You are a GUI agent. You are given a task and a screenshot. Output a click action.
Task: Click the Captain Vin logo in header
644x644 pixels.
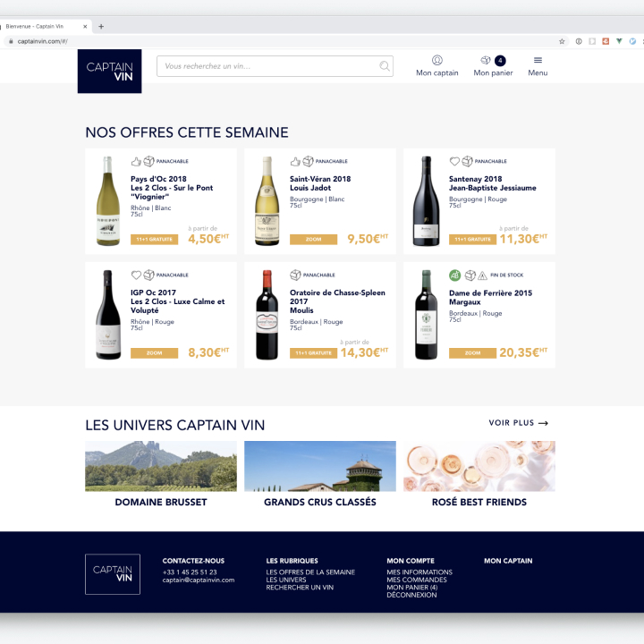click(109, 71)
